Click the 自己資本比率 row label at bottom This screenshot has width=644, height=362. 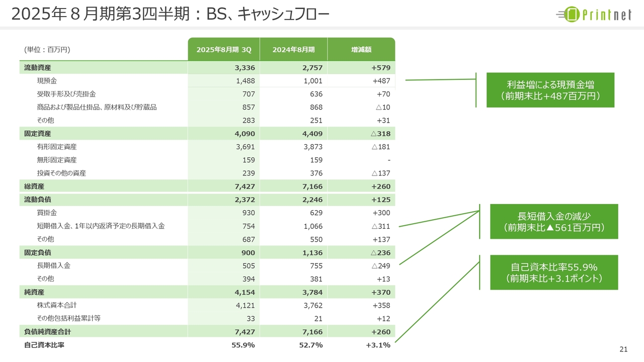44,345
